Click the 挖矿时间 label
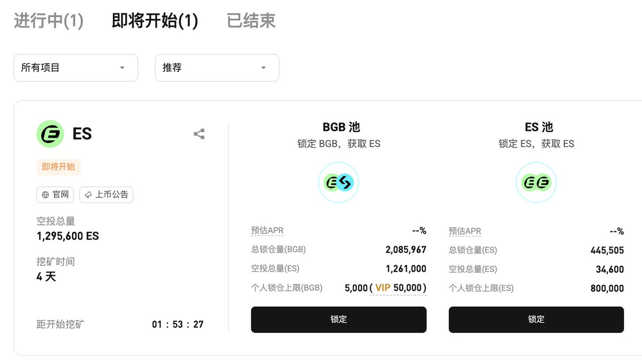Screen dimensions: 642x364 pyautogui.click(x=56, y=262)
